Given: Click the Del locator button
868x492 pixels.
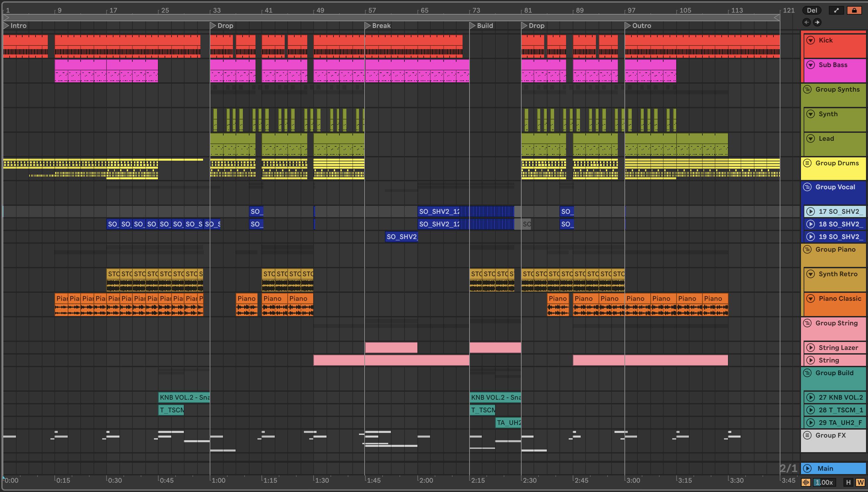Looking at the screenshot, I should [812, 10].
